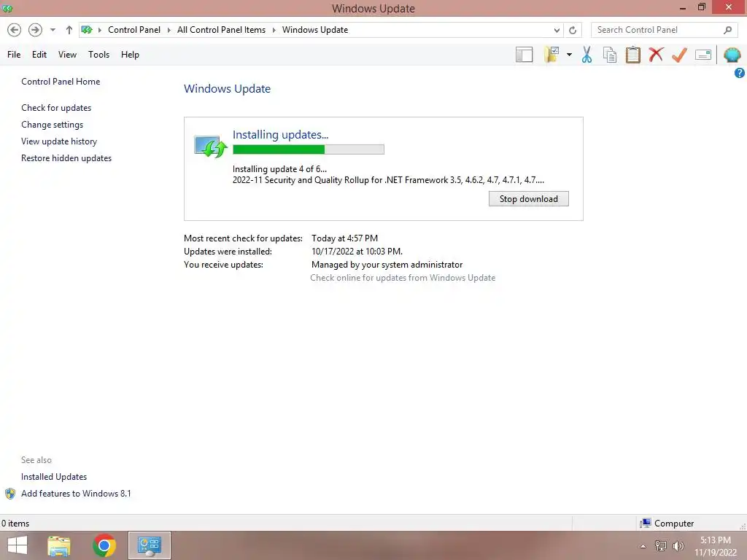This screenshot has width=747, height=560.
Task: Expand arrow after Control Panel breadcrumb
Action: click(x=169, y=30)
